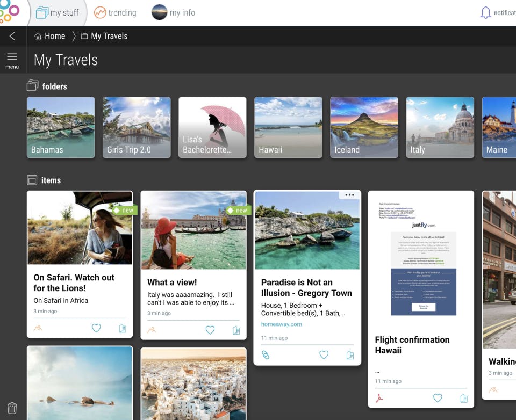Like the 'What a view!' card
Image resolution: width=516 pixels, height=420 pixels.
pyautogui.click(x=210, y=330)
